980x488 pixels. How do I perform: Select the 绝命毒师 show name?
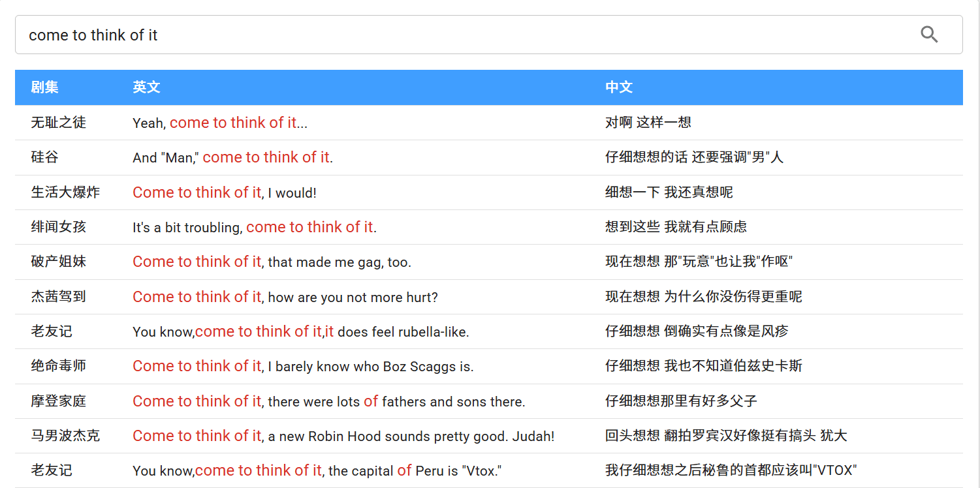[x=58, y=366]
